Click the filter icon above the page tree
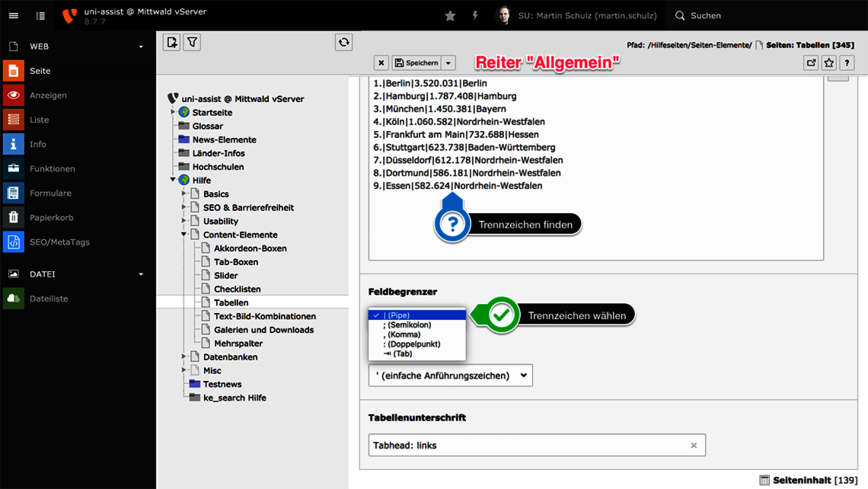 click(x=192, y=42)
